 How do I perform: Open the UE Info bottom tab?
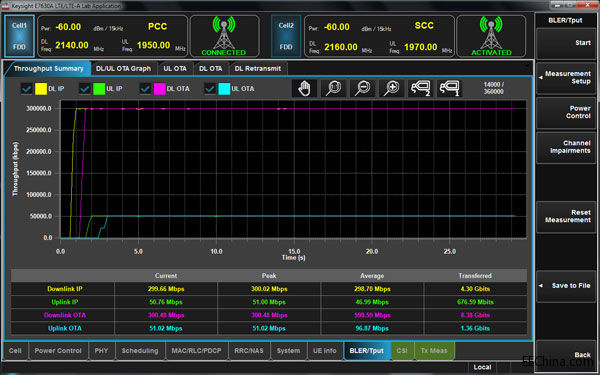(x=325, y=351)
